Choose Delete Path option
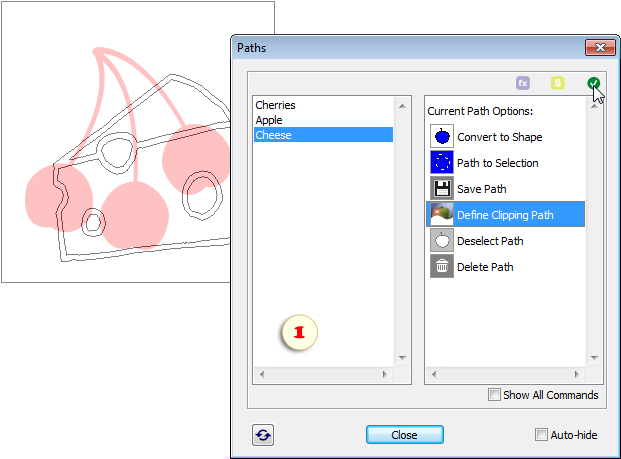 point(505,267)
